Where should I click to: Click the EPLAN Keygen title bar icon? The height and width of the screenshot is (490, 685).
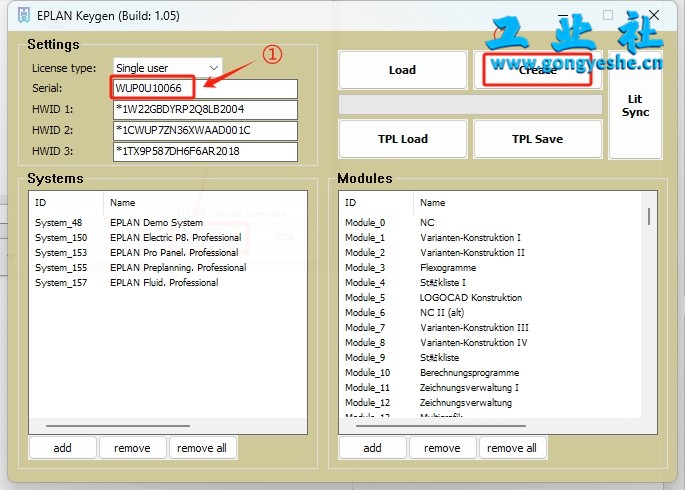[24, 16]
